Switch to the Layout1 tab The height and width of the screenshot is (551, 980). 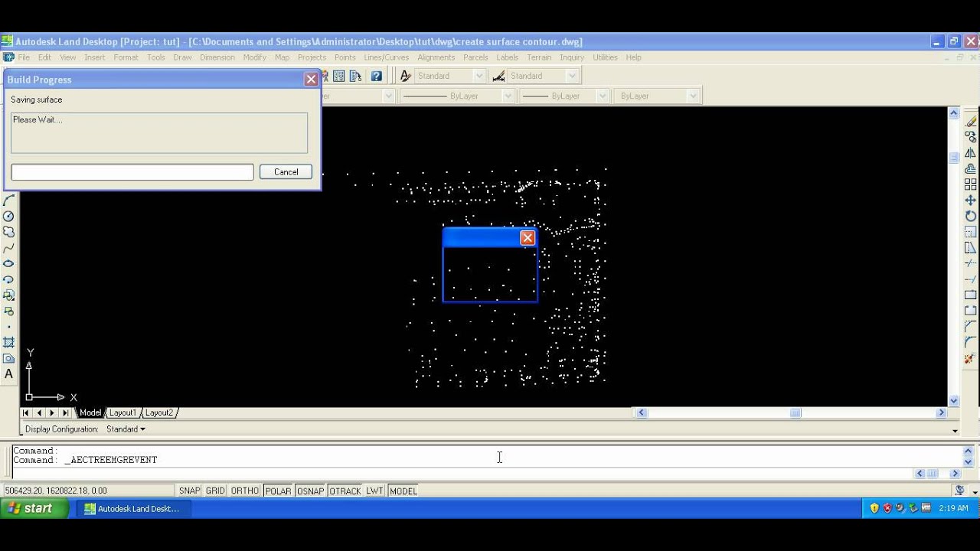(122, 412)
